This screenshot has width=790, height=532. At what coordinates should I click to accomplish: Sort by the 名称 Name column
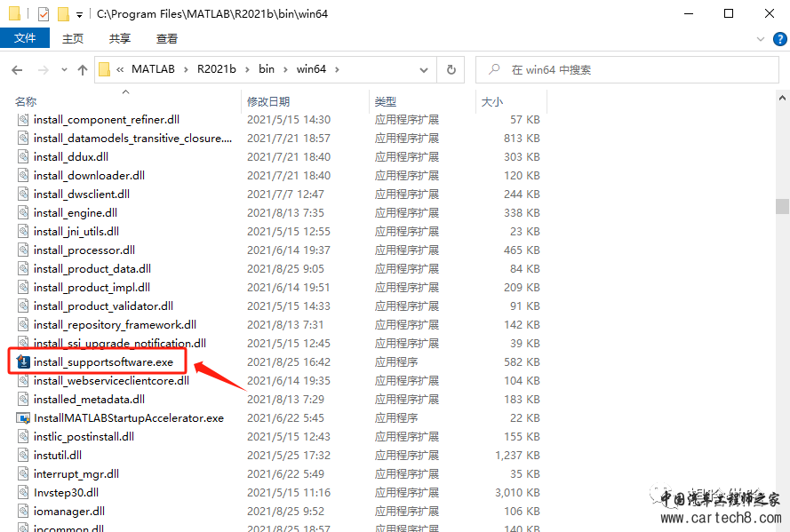(26, 101)
